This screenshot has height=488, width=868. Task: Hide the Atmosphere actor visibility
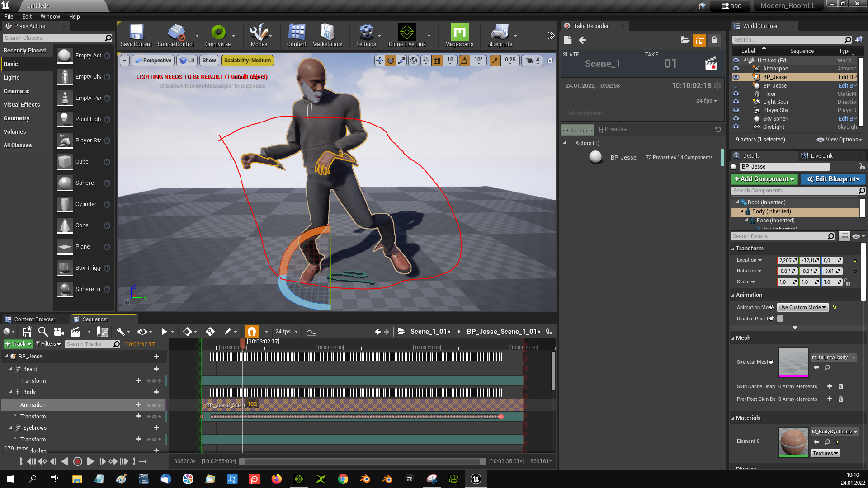pos(736,69)
